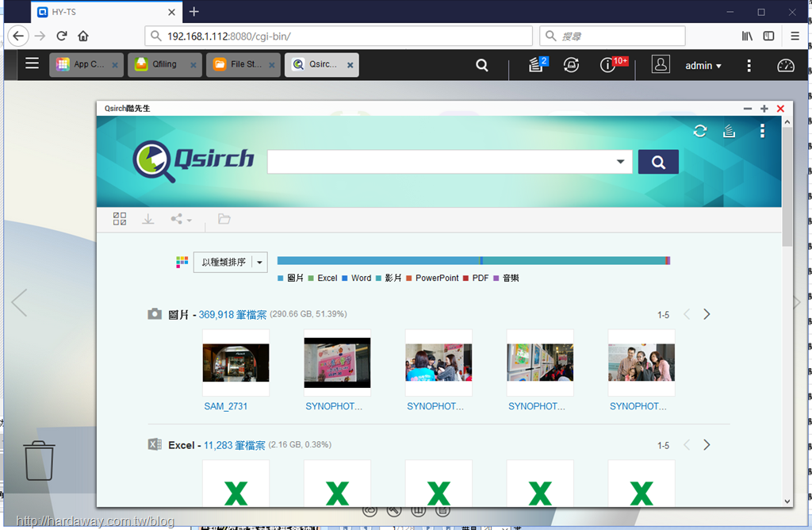
Task: Open the family group photo thumbnail
Action: [641, 363]
